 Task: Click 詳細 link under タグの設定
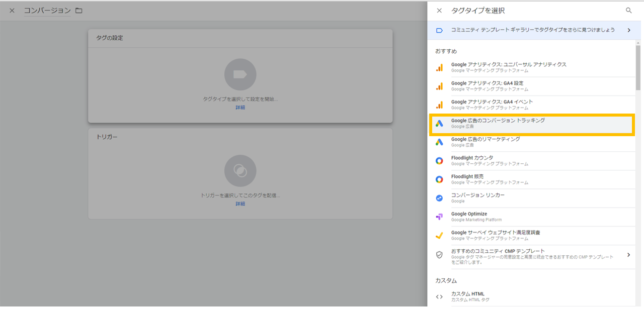tap(240, 108)
